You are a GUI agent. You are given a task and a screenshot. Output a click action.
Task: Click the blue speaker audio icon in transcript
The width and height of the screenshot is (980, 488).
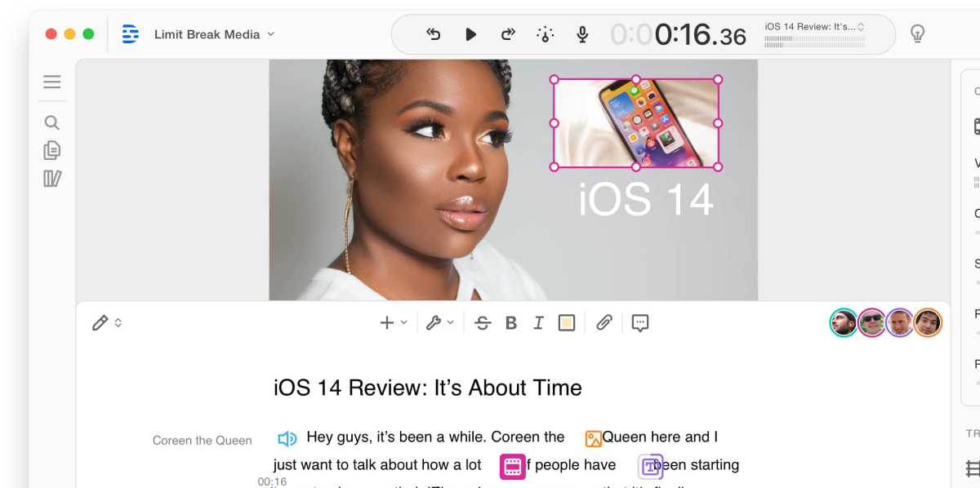tap(287, 439)
